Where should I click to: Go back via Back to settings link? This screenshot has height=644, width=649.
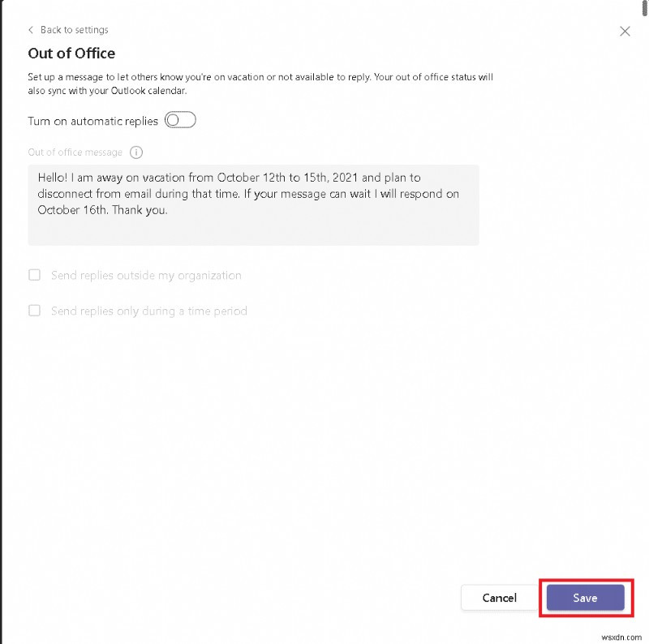(x=74, y=30)
